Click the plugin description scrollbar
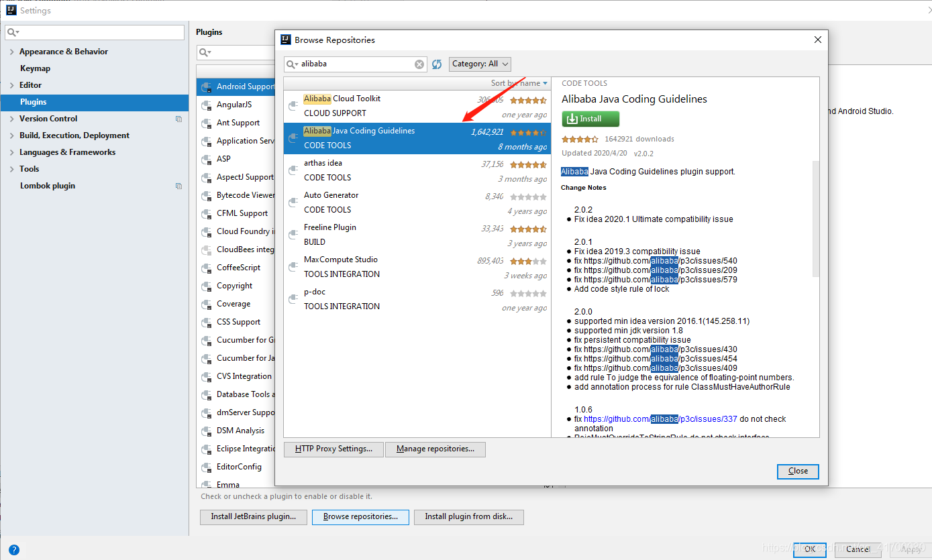This screenshot has width=932, height=560. pos(816,218)
